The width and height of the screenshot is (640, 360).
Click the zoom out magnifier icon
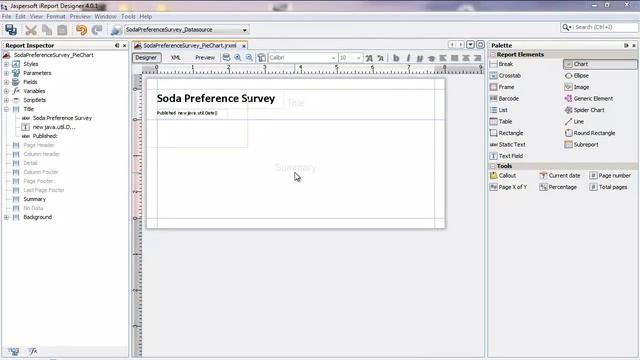[249, 58]
